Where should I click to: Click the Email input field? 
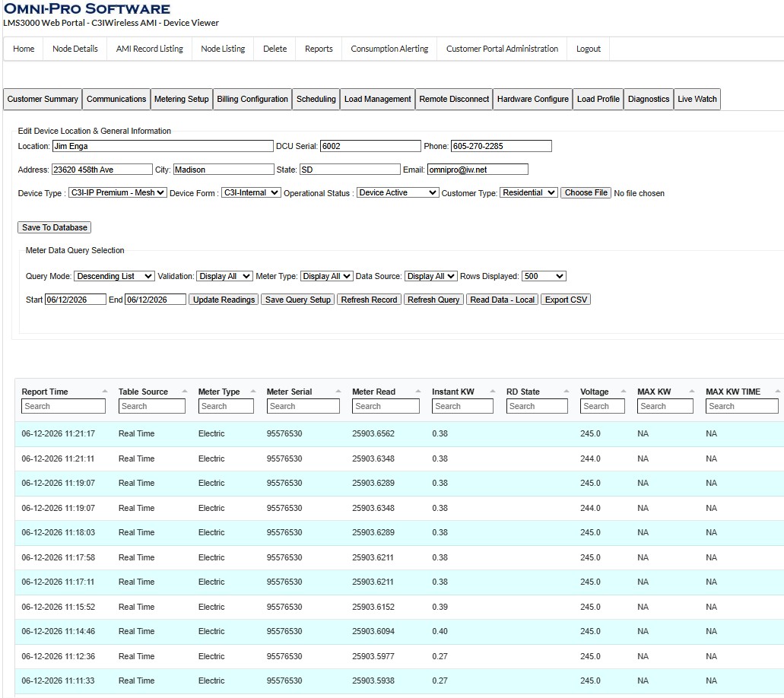point(478,170)
